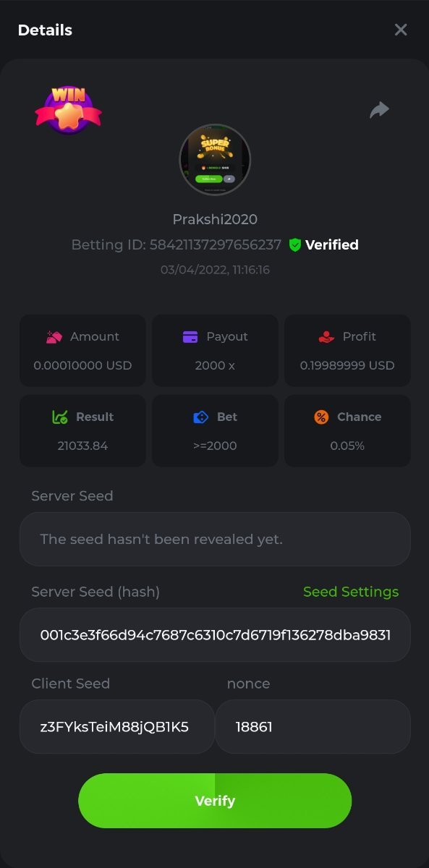Click the nonce field showing 18861
Screen dimensions: 429x868
point(313,727)
